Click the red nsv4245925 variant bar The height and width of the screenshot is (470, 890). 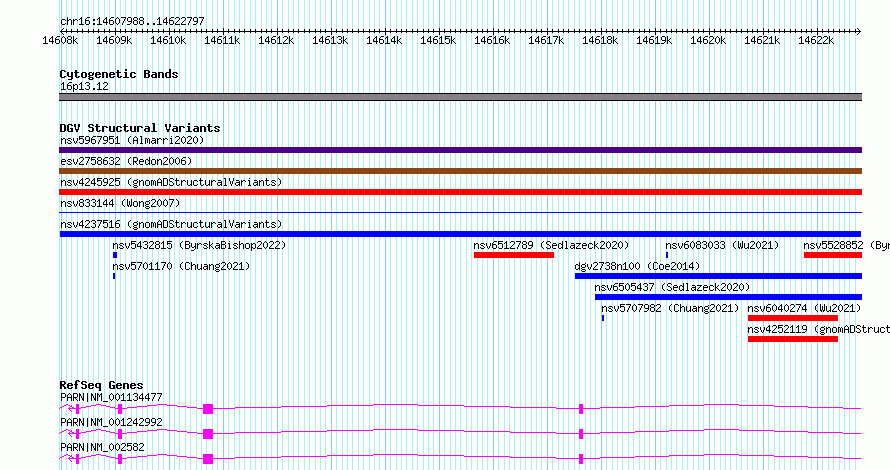(x=460, y=192)
